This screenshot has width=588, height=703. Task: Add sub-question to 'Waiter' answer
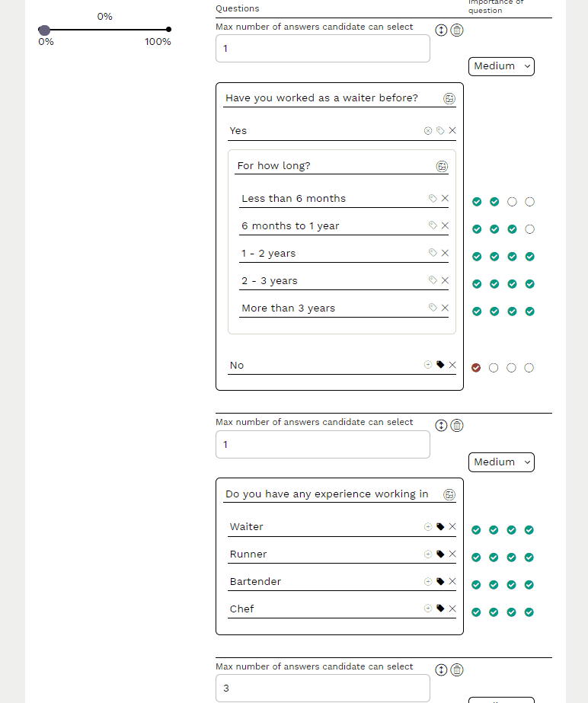coord(428,527)
